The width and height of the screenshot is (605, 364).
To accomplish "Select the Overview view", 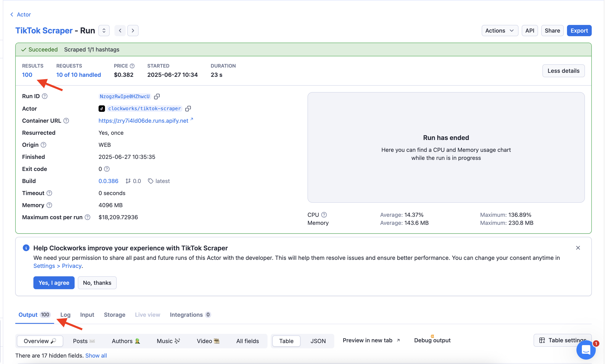I will pos(40,341).
